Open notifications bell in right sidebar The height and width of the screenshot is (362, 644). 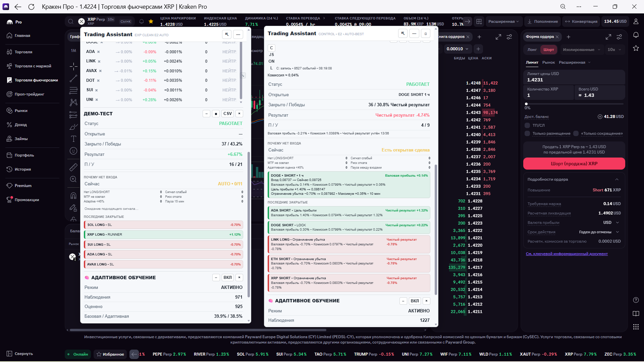[x=636, y=35]
